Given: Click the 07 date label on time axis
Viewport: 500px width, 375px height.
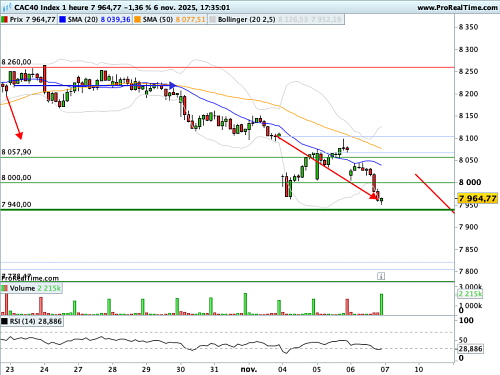Looking at the screenshot, I should pos(385,369).
